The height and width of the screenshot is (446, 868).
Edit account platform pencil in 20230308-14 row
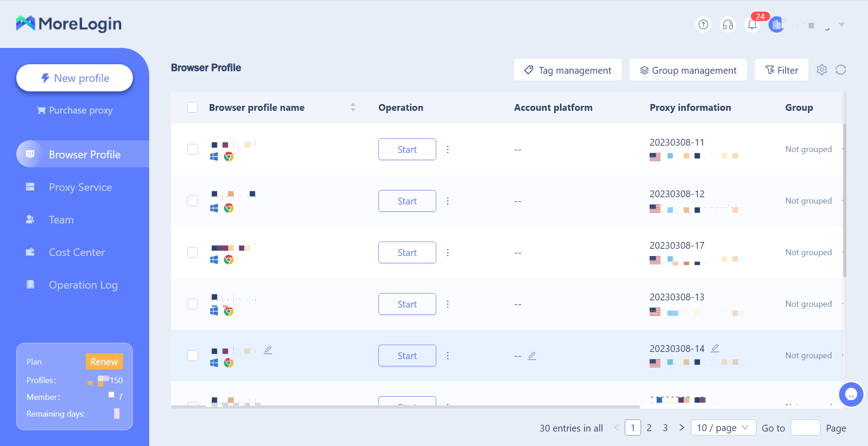click(x=532, y=356)
